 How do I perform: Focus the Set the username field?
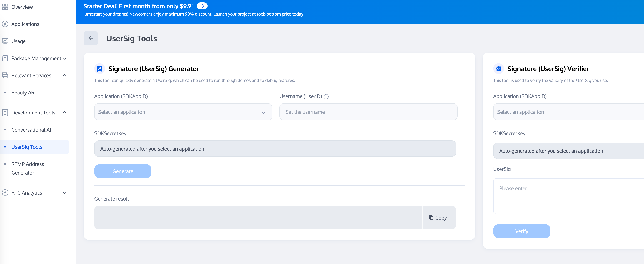click(x=368, y=112)
